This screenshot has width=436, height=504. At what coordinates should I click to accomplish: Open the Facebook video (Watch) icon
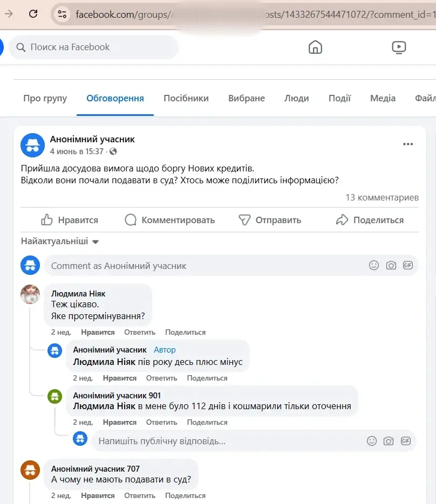click(399, 47)
